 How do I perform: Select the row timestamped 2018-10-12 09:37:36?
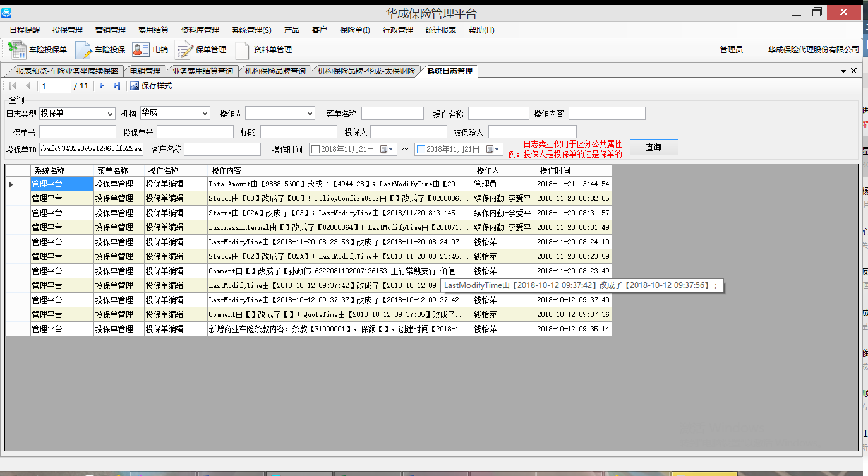click(308, 314)
